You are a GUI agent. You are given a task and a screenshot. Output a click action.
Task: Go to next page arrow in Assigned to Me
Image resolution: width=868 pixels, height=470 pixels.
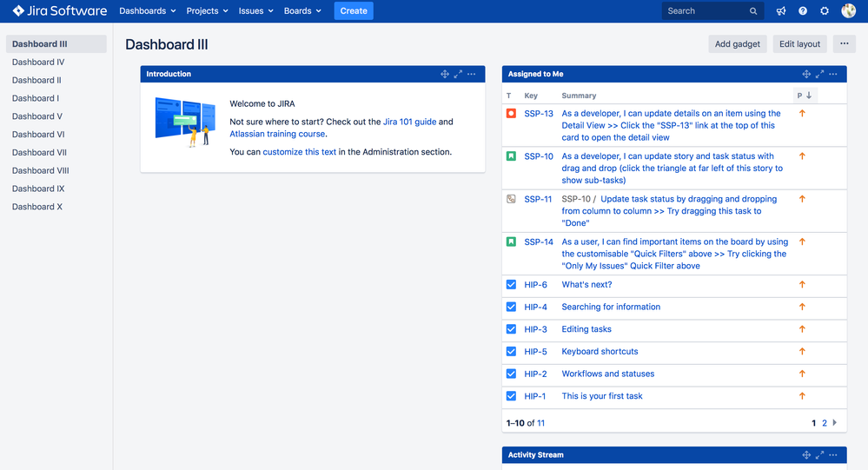pyautogui.click(x=835, y=423)
